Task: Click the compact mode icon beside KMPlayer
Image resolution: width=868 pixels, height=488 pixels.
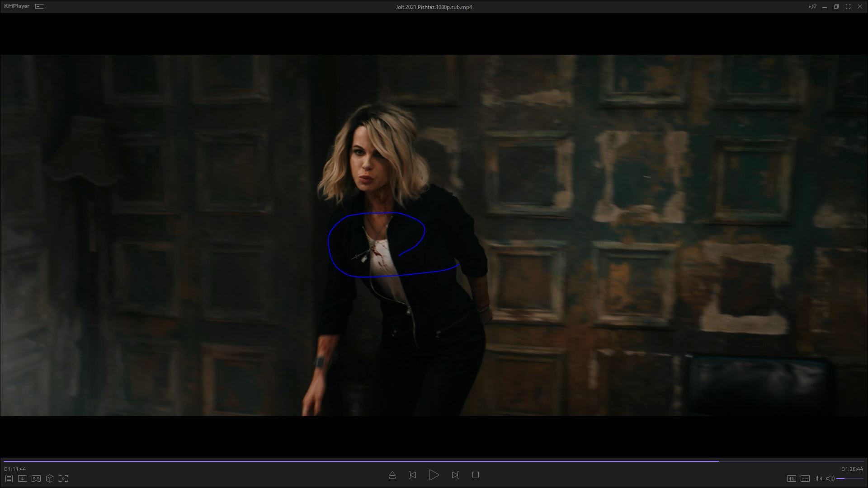Action: [x=40, y=6]
